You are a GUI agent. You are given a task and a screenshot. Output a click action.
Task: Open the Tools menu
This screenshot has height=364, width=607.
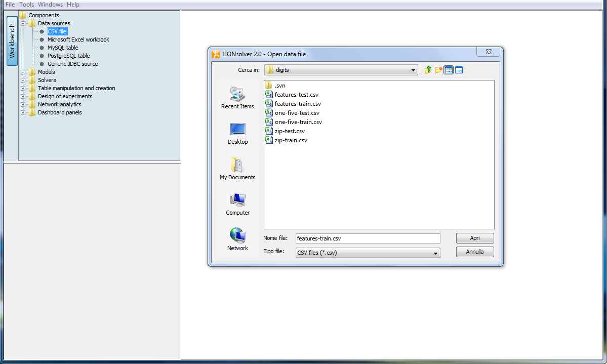(x=26, y=5)
